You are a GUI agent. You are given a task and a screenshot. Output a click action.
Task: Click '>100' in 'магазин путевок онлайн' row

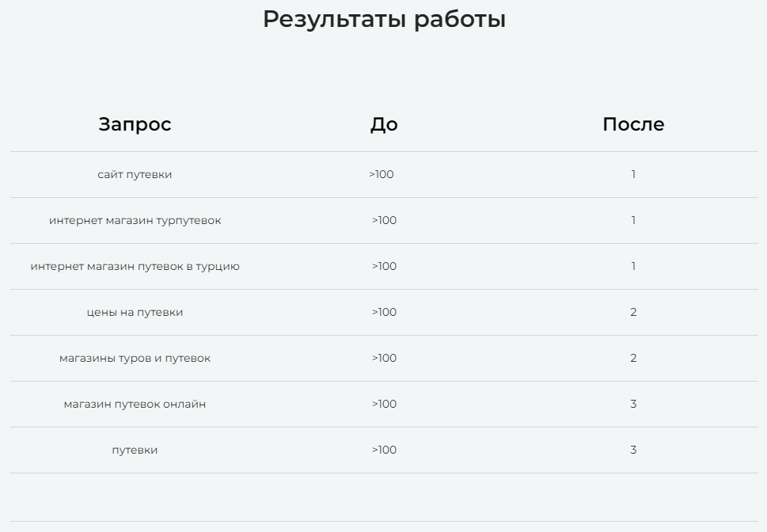384,404
